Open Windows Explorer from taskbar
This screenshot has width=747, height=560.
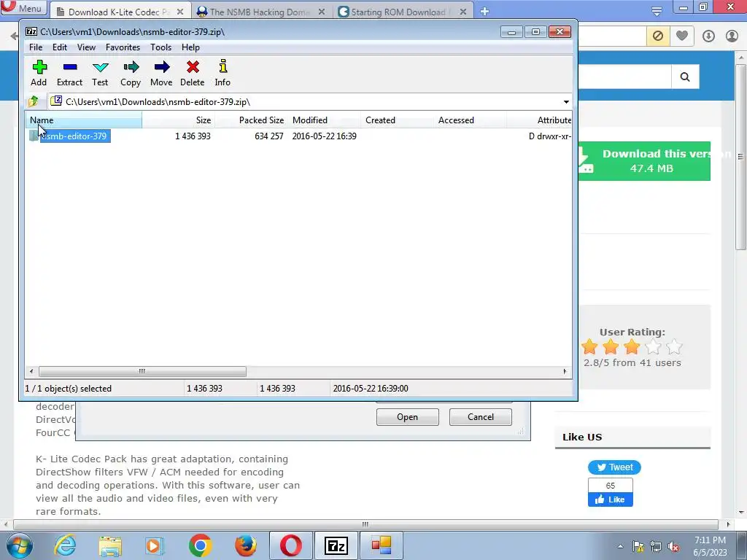click(x=110, y=545)
